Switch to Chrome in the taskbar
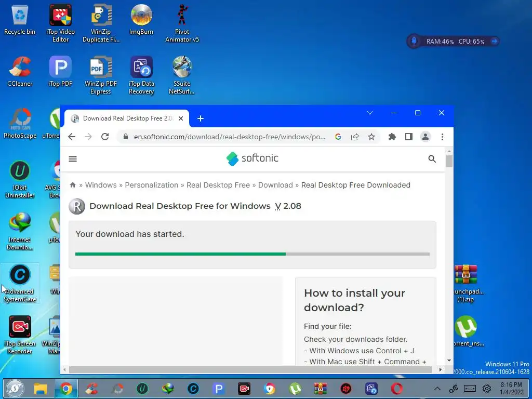Viewport: 532px width, 399px height. point(66,389)
